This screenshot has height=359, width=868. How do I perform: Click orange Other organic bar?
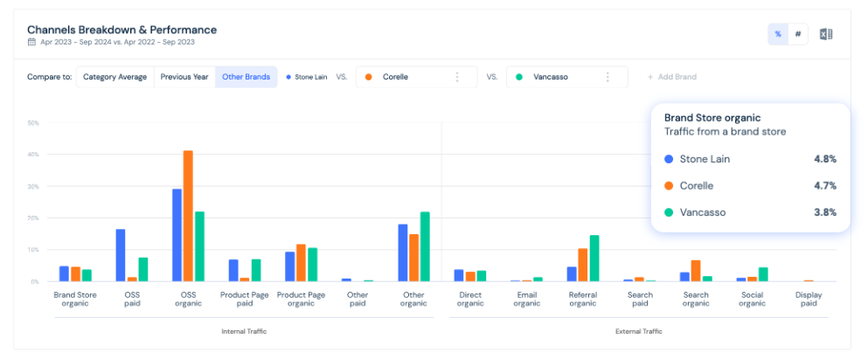pos(414,258)
